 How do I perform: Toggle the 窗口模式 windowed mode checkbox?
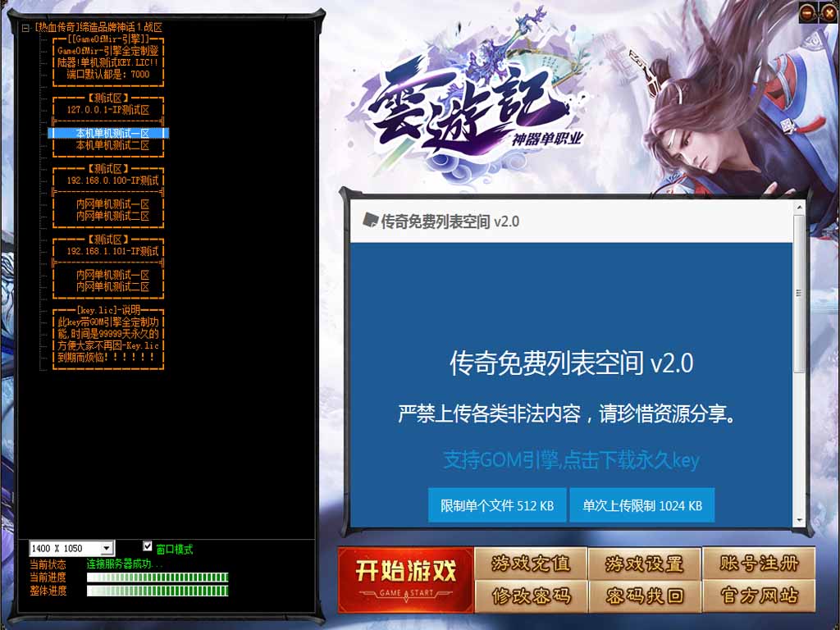[x=148, y=546]
